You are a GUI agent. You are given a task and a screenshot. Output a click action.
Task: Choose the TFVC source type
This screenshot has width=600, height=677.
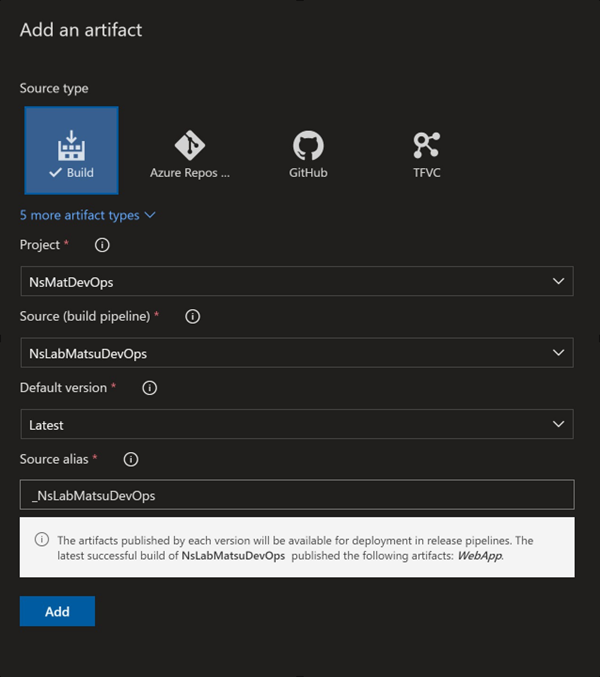(x=426, y=154)
